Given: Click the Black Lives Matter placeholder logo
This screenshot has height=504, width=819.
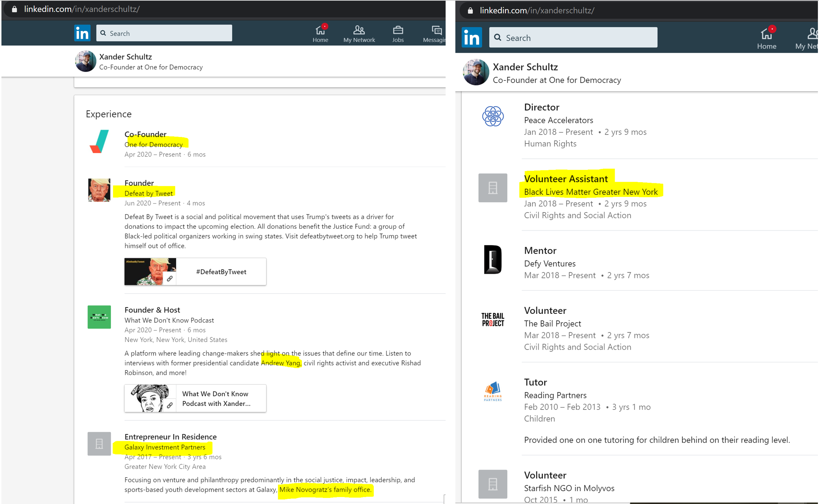Looking at the screenshot, I should [493, 188].
